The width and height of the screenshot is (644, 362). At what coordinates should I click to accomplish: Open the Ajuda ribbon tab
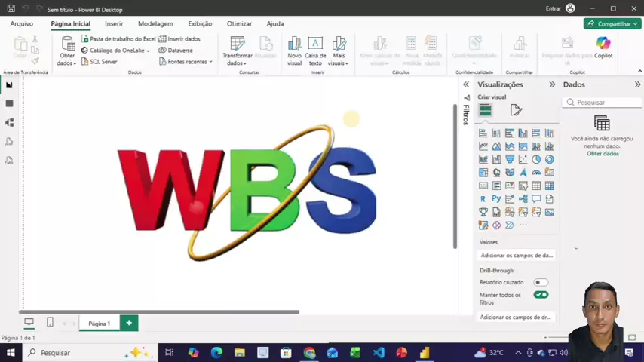coord(275,24)
